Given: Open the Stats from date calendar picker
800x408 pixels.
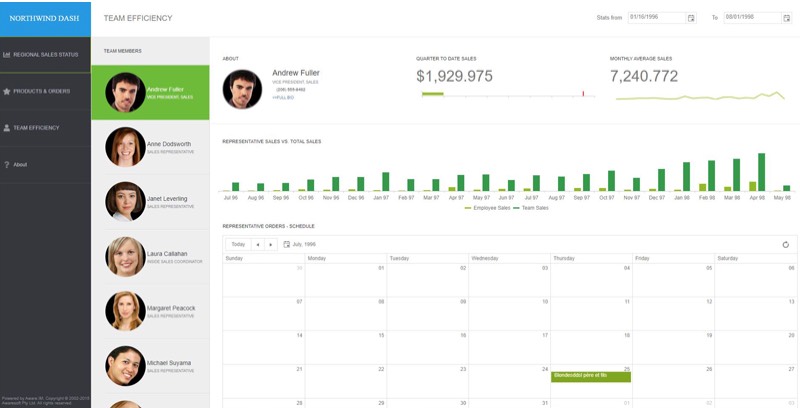Looking at the screenshot, I should pos(691,18).
